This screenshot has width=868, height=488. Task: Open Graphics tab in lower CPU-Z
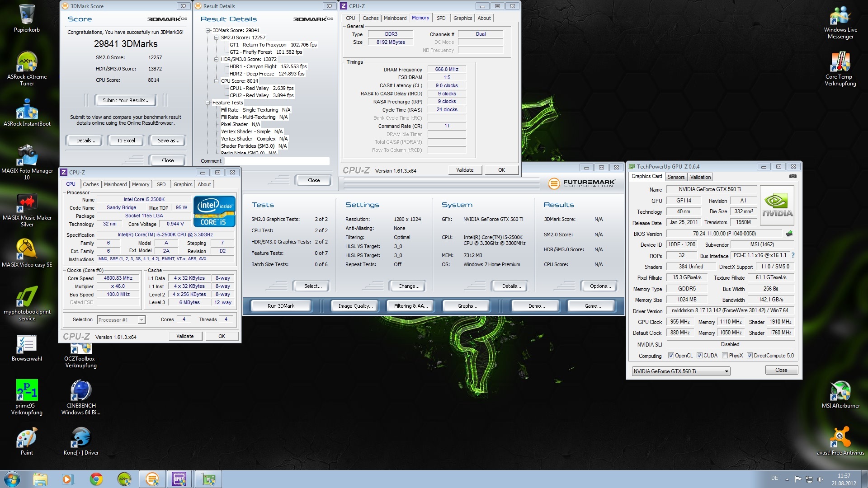click(x=183, y=184)
